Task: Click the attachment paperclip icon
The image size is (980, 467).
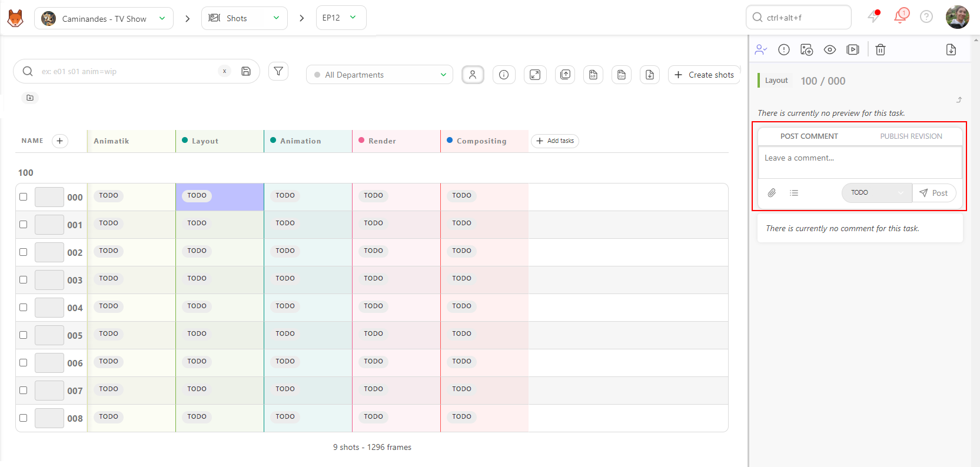Action: [772, 193]
